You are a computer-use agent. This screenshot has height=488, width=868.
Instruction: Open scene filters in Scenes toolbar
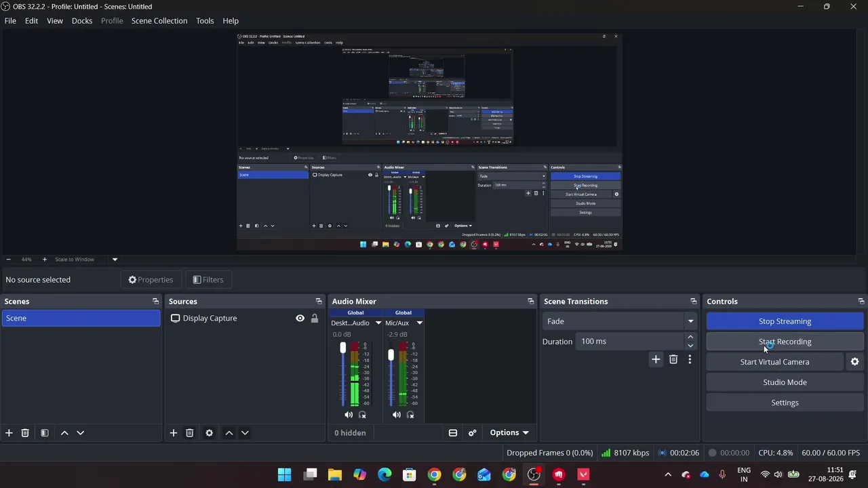[45, 433]
